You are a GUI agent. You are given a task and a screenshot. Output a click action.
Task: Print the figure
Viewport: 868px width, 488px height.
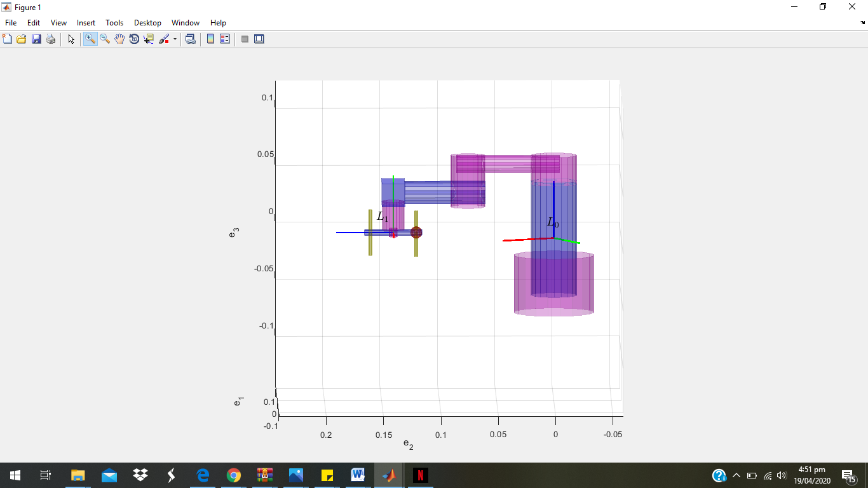pyautogui.click(x=50, y=39)
